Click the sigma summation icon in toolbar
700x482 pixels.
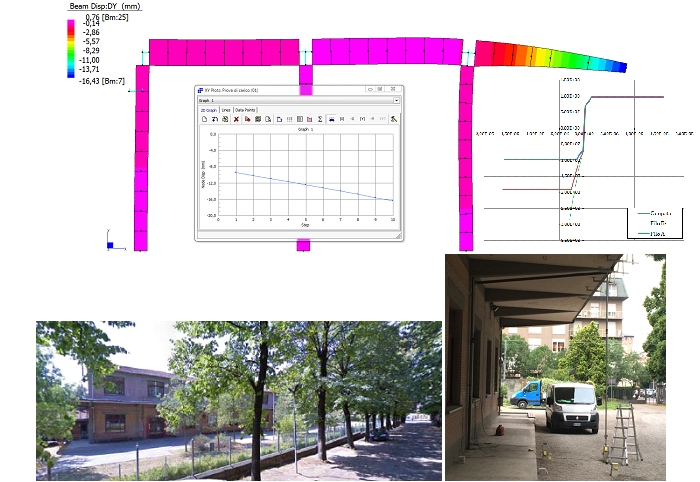320,119
